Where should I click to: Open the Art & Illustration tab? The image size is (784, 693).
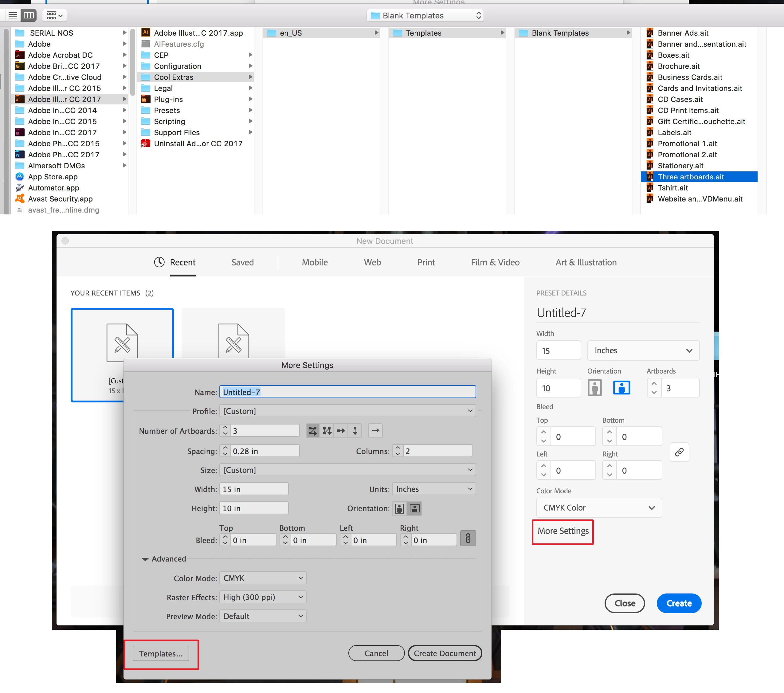click(x=586, y=262)
